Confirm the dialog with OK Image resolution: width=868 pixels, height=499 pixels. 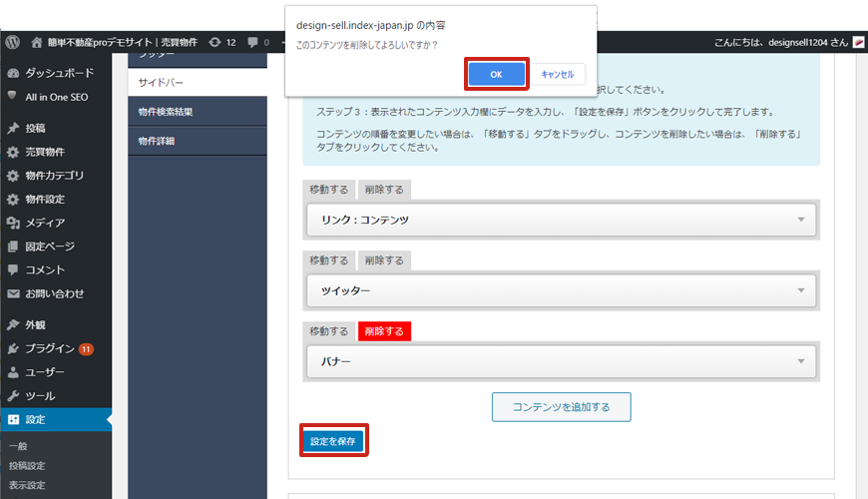click(497, 74)
